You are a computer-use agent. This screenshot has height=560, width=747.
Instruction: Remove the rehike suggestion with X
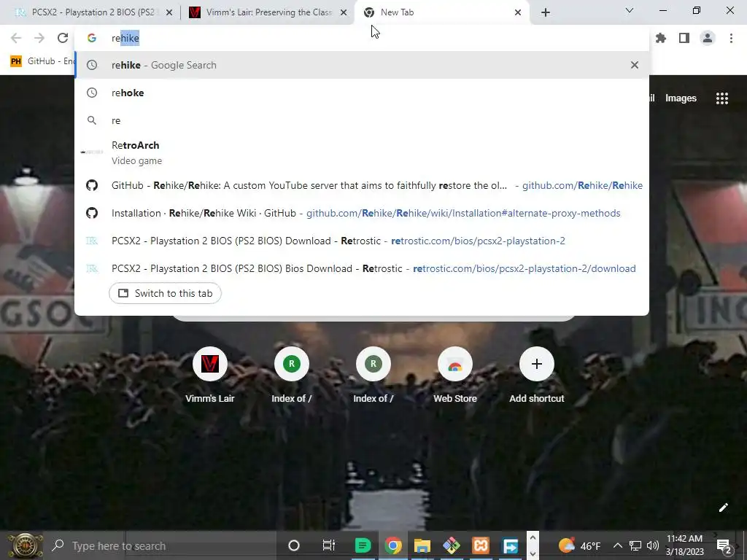[x=634, y=65]
